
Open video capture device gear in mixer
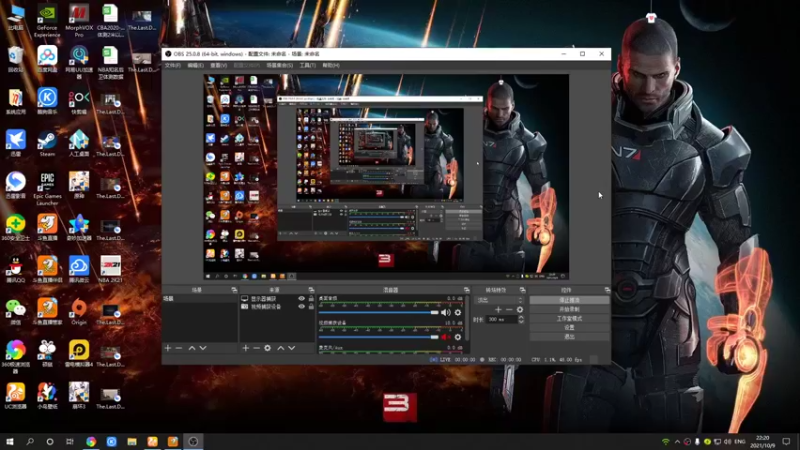pyautogui.click(x=458, y=337)
